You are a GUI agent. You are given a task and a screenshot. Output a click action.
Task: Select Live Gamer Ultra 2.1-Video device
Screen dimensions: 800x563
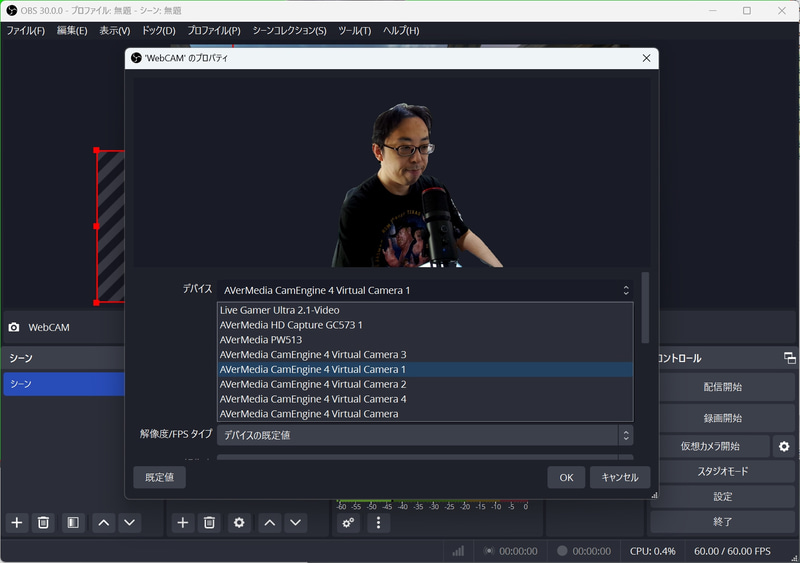[425, 310]
